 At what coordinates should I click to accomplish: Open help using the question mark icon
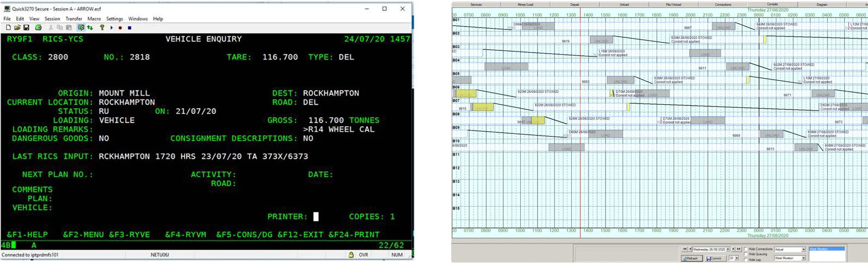point(102,28)
